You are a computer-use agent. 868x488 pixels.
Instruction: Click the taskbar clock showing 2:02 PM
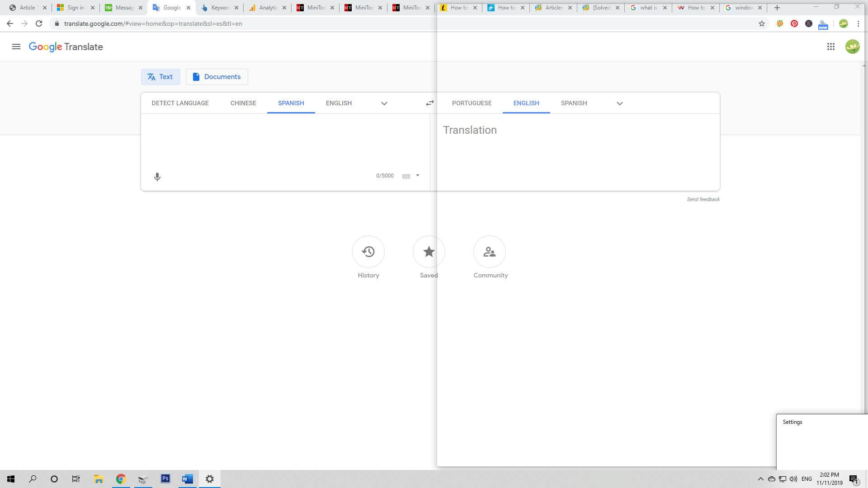830,479
